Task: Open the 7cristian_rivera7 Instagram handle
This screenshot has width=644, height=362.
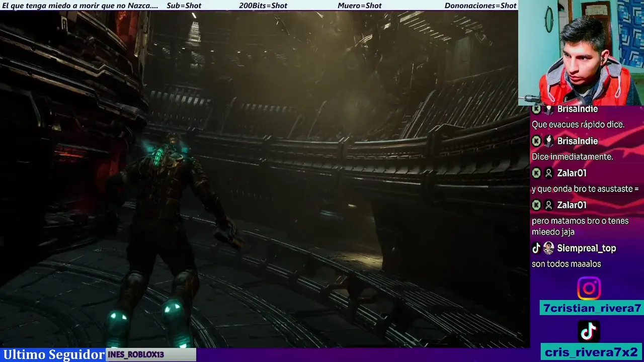Action: (592, 308)
